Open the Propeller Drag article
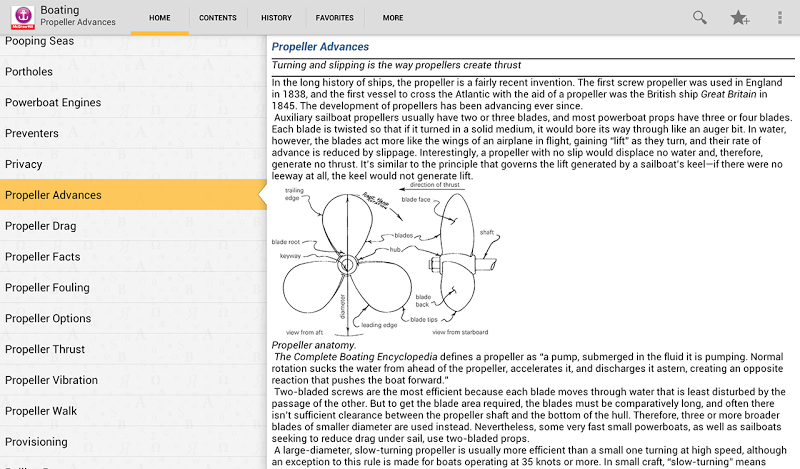 133,226
